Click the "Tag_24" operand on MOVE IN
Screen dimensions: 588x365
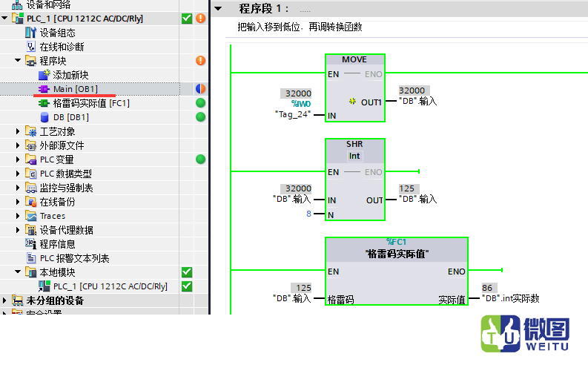(292, 114)
